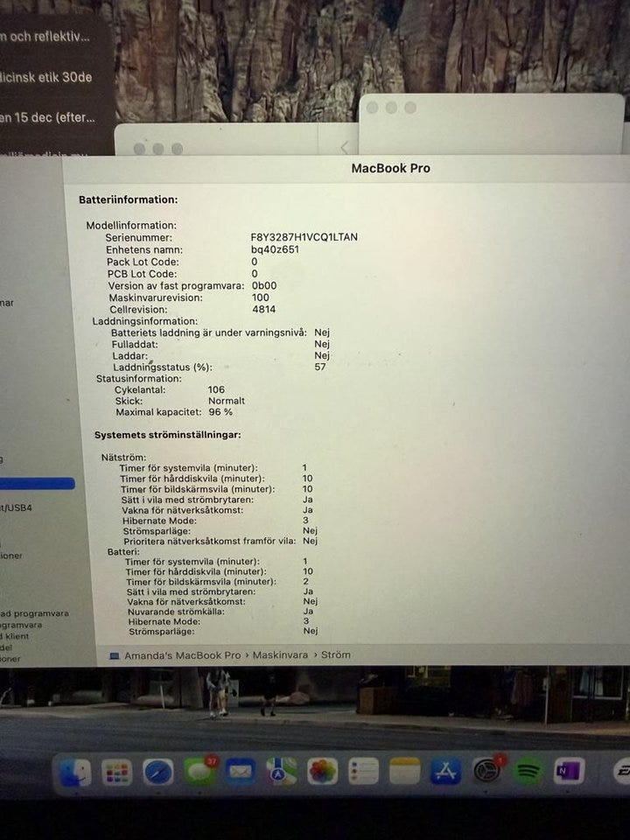Click the Laddningsstatus (%) value 57
The width and height of the screenshot is (630, 840).
[320, 367]
